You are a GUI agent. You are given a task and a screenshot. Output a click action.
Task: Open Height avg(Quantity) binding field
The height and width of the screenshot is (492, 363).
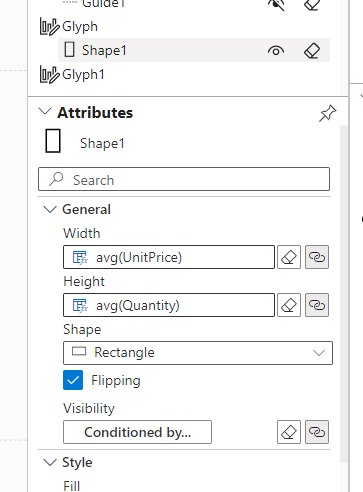pos(169,305)
